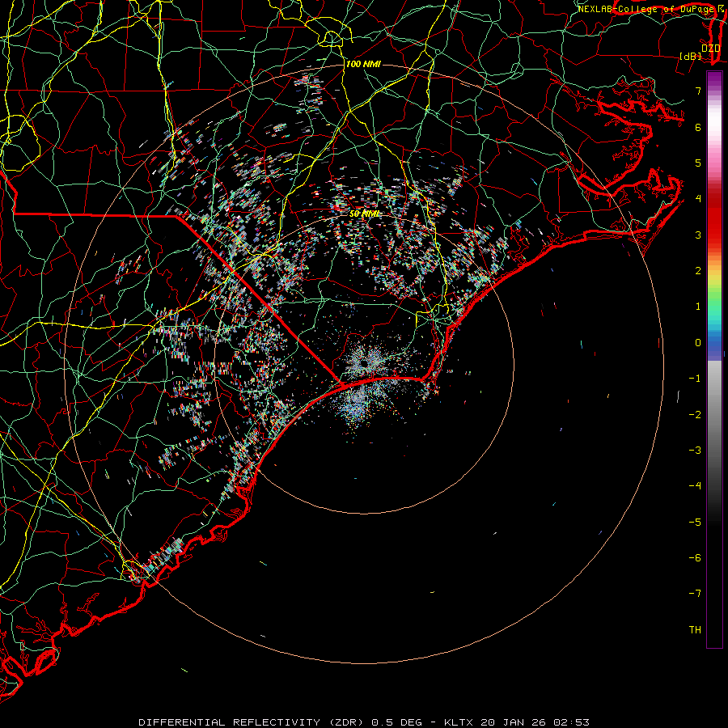Select the "-1" value on the color scale
The width and height of the screenshot is (728, 728).
tap(695, 379)
